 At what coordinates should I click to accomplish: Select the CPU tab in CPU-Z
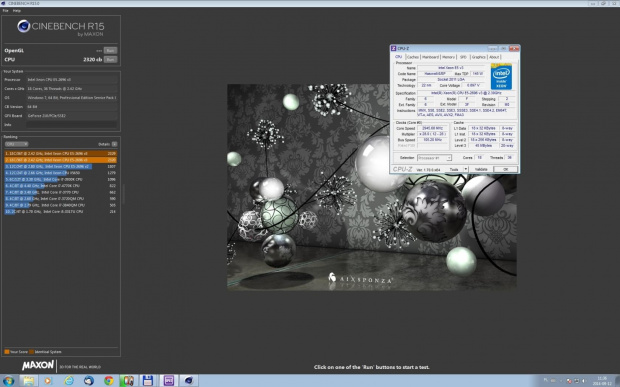tap(399, 57)
